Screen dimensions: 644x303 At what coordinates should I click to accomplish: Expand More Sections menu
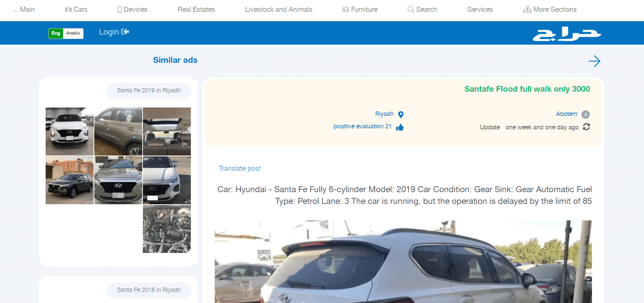pos(550,9)
